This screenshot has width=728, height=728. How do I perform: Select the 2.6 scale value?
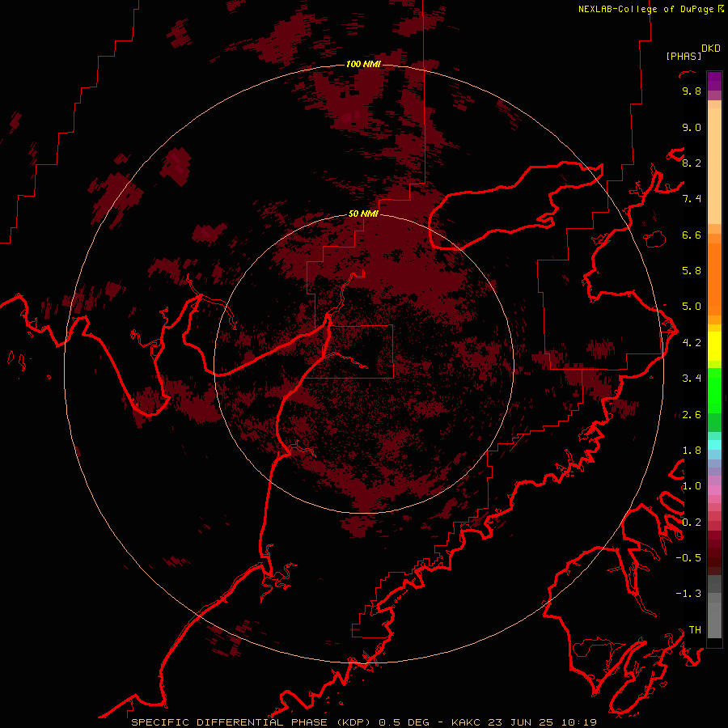point(692,415)
